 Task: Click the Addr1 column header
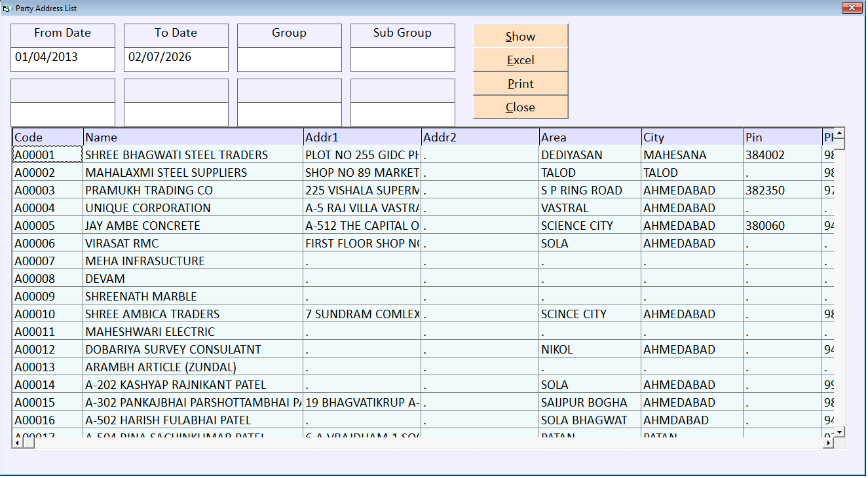pyautogui.click(x=362, y=137)
